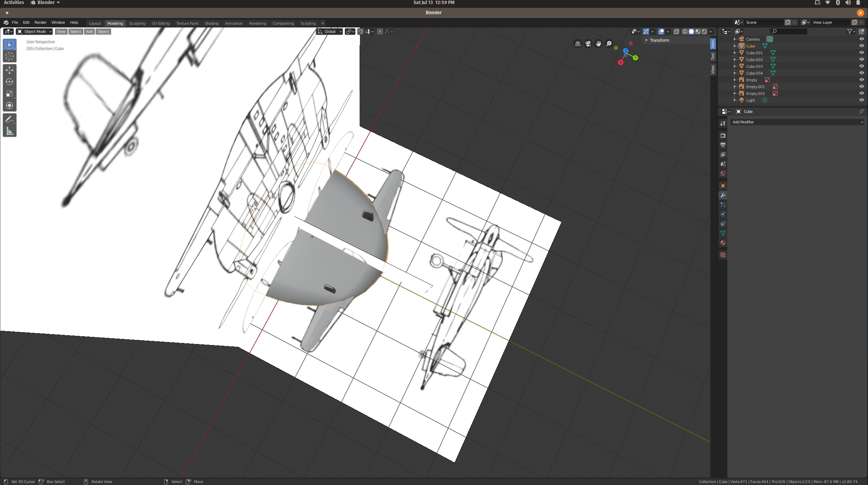
Task: Toggle camera view navigation icon
Action: click(588, 44)
